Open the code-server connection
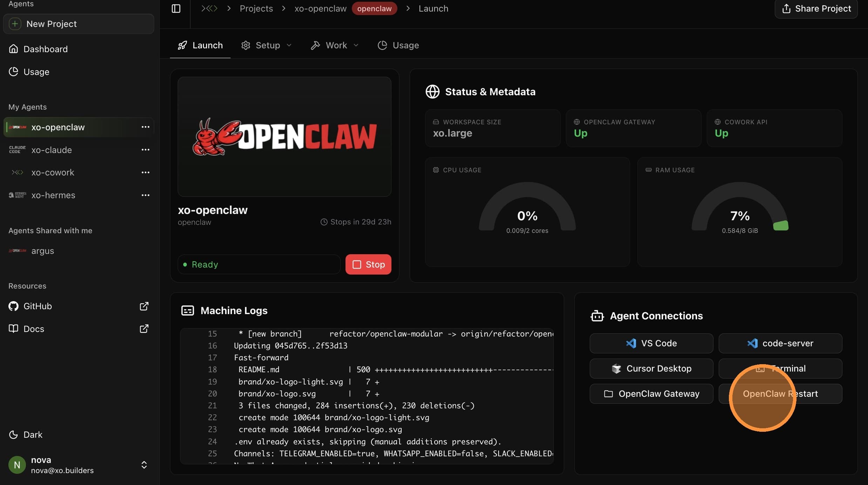Screen dimensions: 868x485 pyautogui.click(x=780, y=343)
